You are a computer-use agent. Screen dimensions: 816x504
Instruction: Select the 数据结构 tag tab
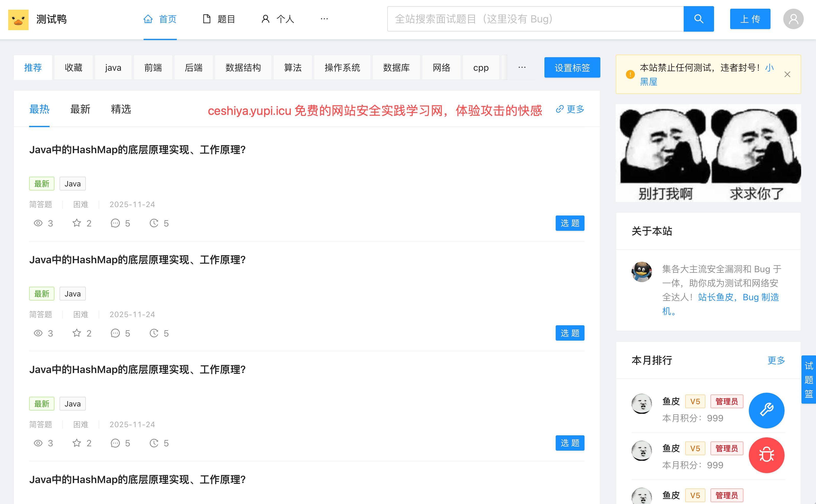[243, 68]
